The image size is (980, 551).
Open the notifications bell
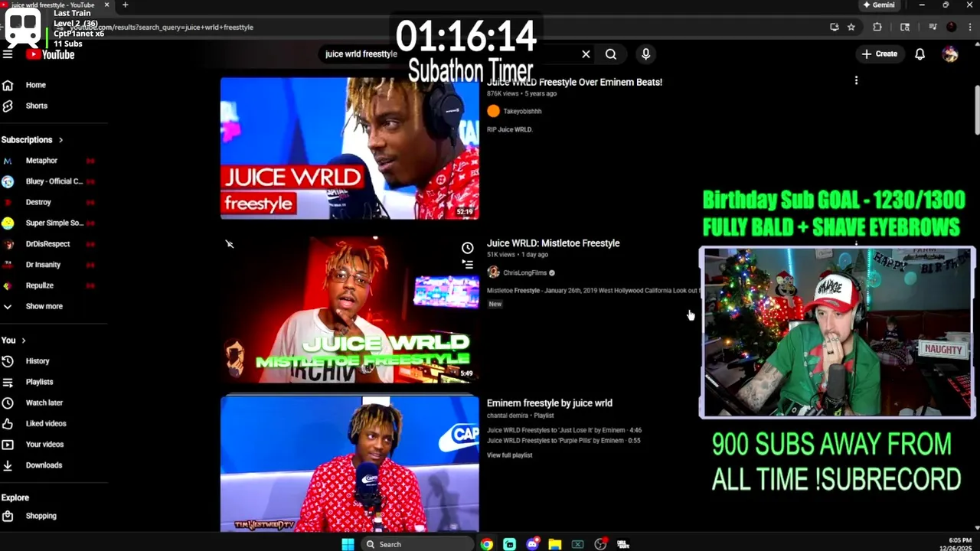click(x=920, y=54)
